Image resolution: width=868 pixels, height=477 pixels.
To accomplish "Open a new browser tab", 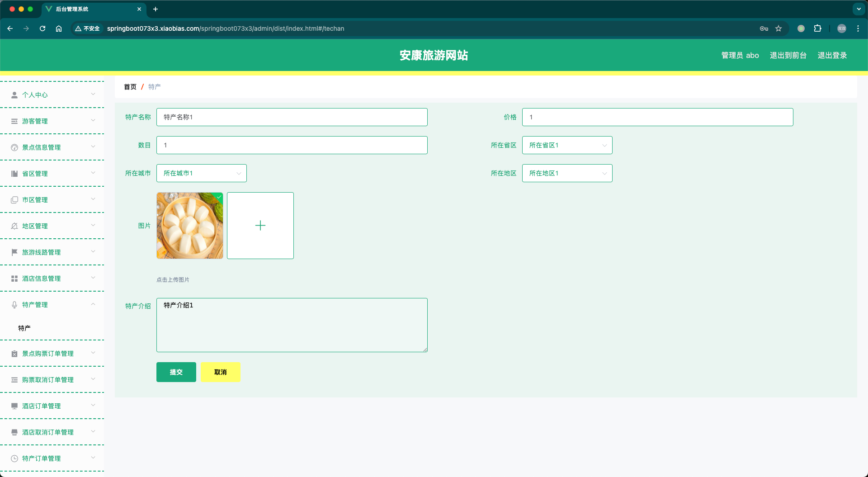I will (156, 9).
